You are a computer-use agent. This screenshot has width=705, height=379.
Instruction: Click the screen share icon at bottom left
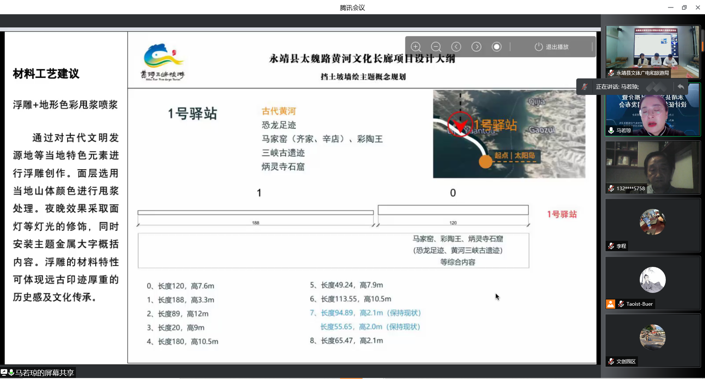tap(4, 372)
